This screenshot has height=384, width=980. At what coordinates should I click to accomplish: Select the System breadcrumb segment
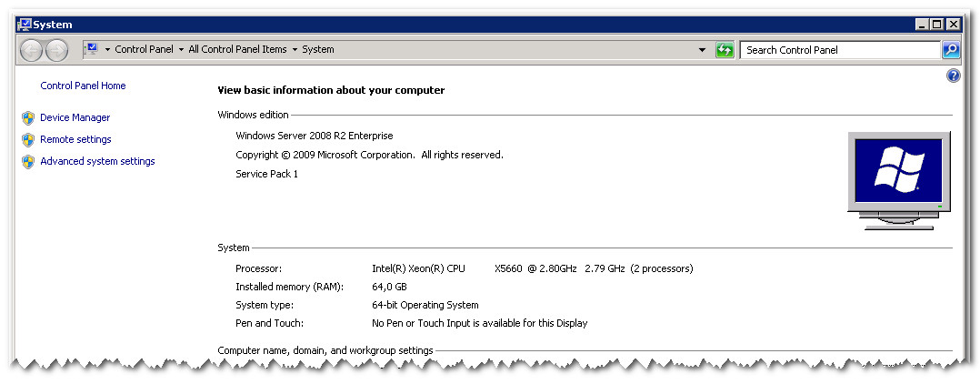(318, 49)
